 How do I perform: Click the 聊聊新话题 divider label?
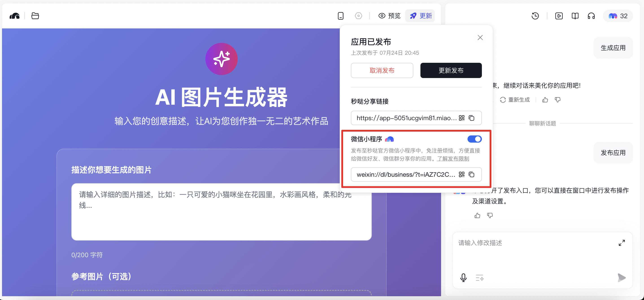coord(542,124)
